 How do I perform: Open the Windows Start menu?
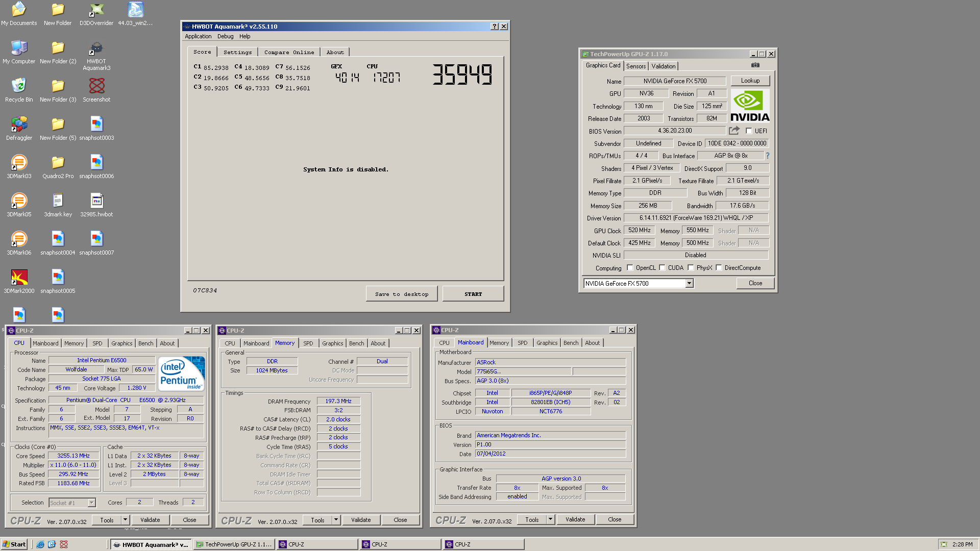tap(14, 544)
